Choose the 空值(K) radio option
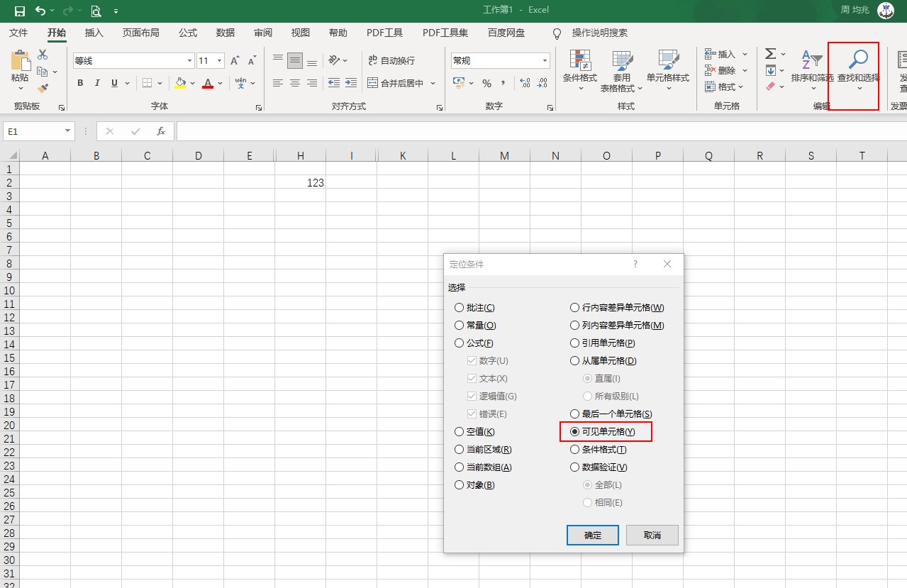907x588 pixels. click(474, 432)
